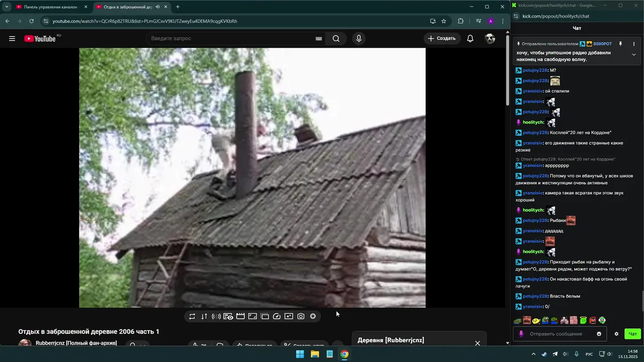Expand the Chrome tab search dropdown
644x362 pixels.
[x=7, y=7]
